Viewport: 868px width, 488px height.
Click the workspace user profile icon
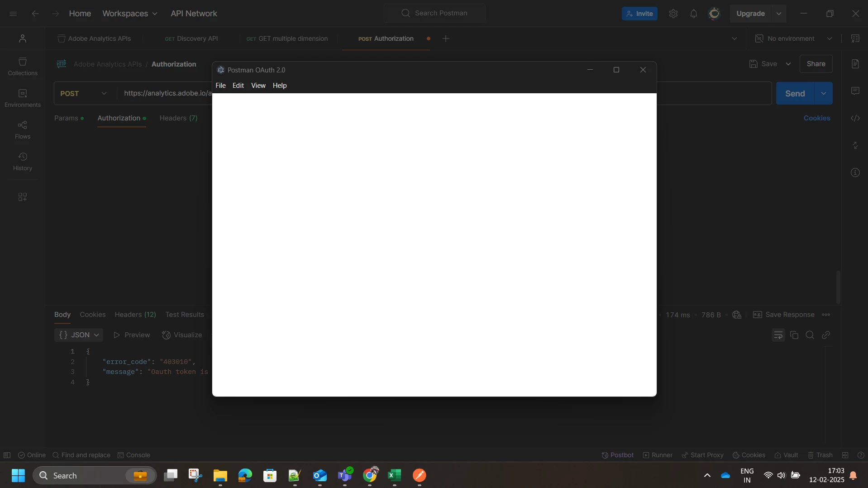[x=23, y=38]
